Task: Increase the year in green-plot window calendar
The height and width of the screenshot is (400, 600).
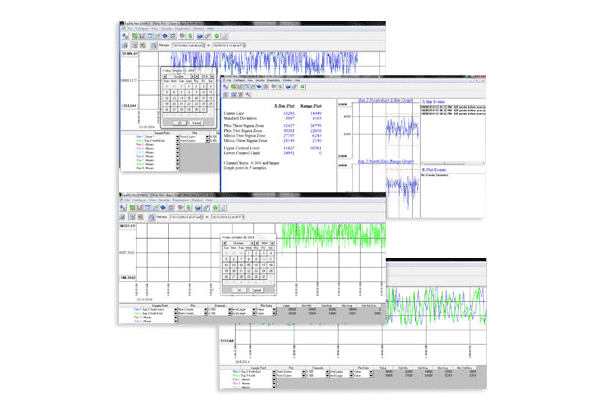Action: 272,243
